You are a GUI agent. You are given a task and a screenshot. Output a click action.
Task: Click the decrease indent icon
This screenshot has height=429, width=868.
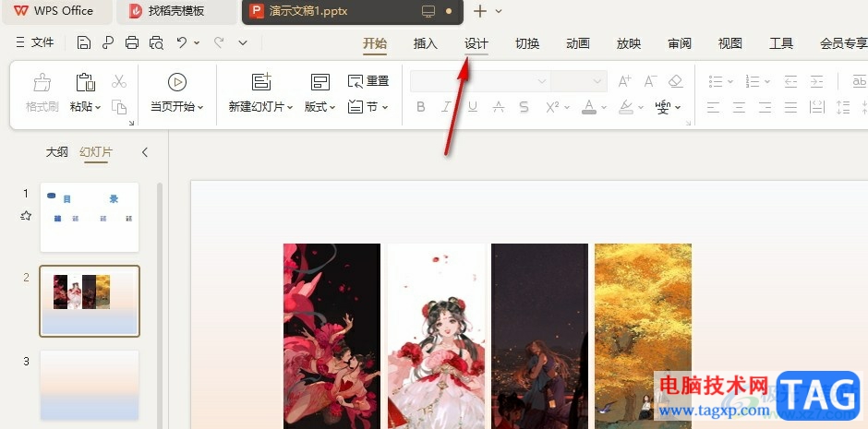790,82
